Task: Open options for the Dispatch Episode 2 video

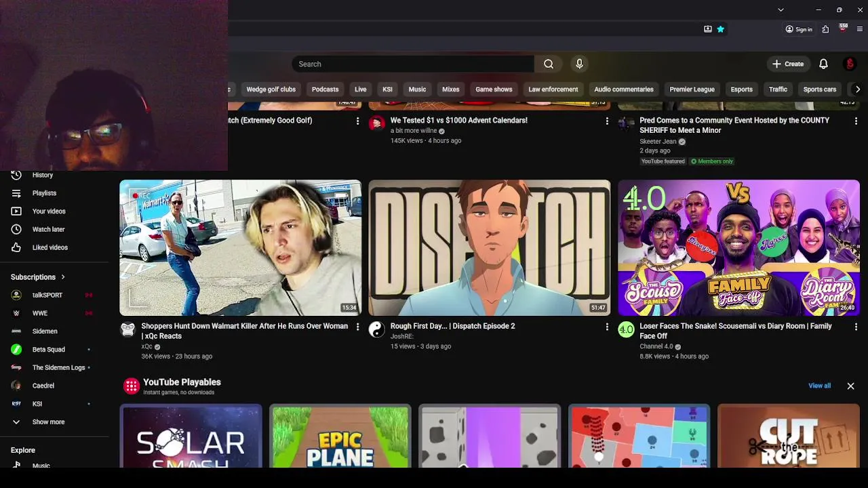Action: click(x=607, y=327)
